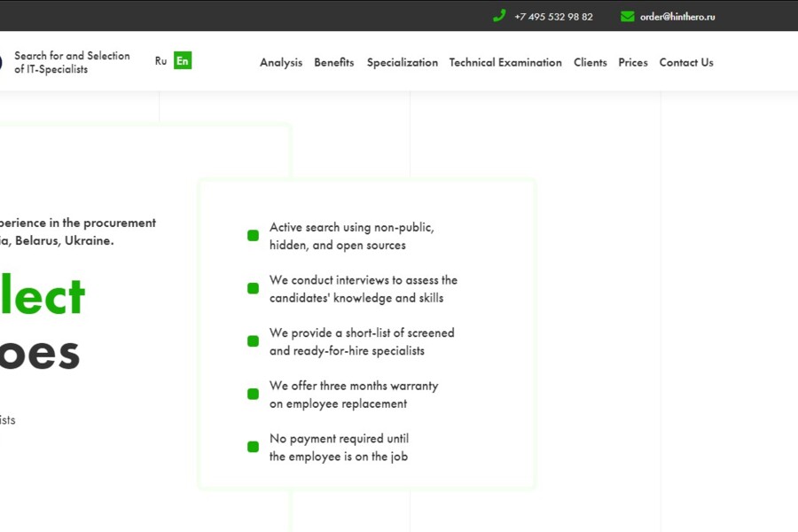
Task: Select the En language option
Action: (x=183, y=60)
